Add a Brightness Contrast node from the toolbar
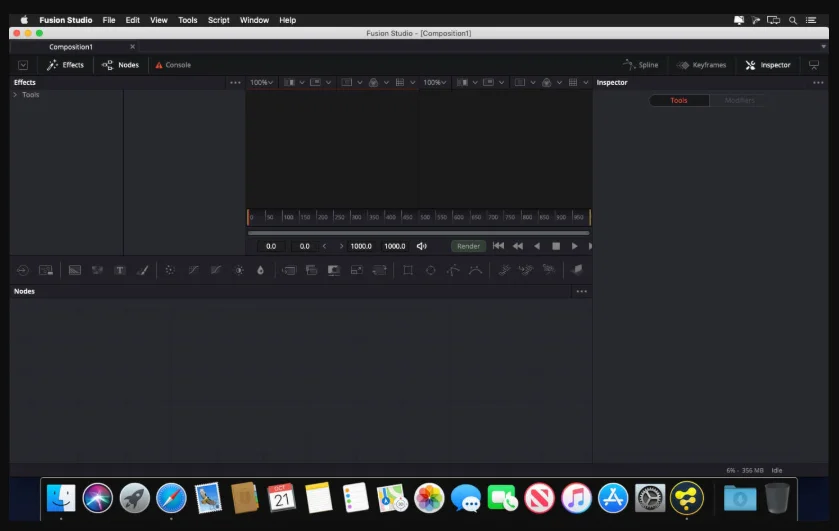This screenshot has width=839, height=531. [239, 270]
